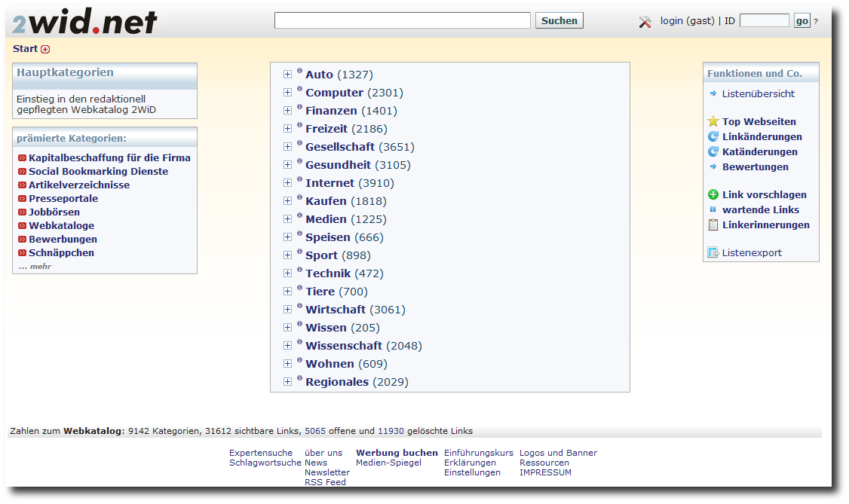Click the login (gast) link
Image resolution: width=849 pixels, height=504 pixels.
point(687,20)
